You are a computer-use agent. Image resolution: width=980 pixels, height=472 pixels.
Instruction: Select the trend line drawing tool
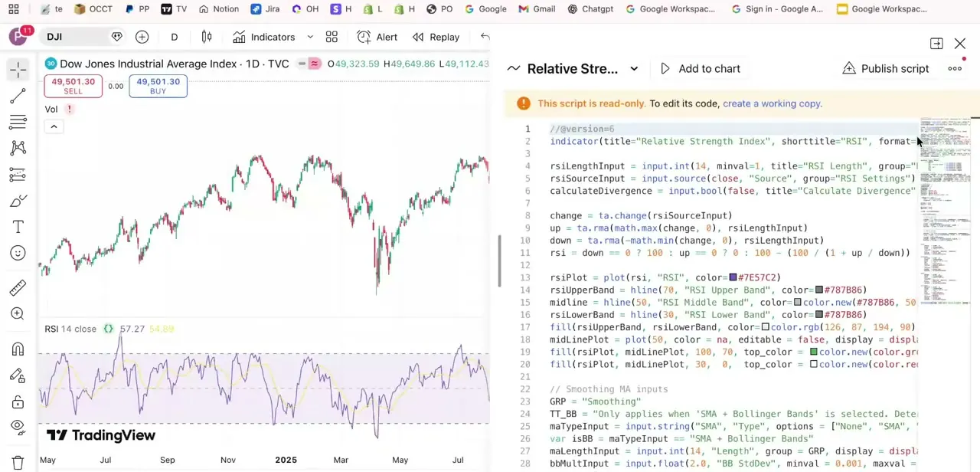pyautogui.click(x=18, y=96)
